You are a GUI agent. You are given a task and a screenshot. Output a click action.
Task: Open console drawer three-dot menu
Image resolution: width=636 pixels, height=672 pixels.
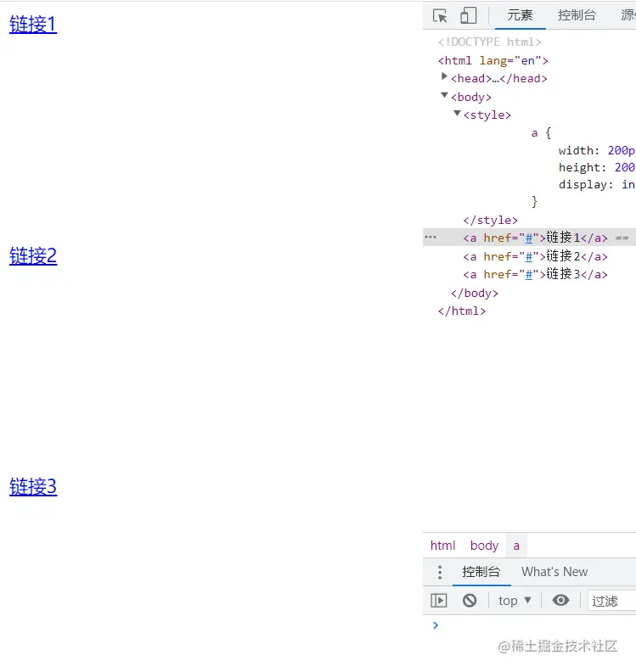coord(440,572)
